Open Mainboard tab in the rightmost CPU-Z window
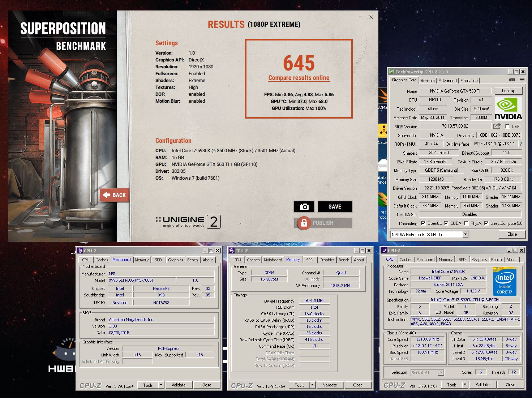Image resolution: width=532 pixels, height=398 pixels. point(425,260)
